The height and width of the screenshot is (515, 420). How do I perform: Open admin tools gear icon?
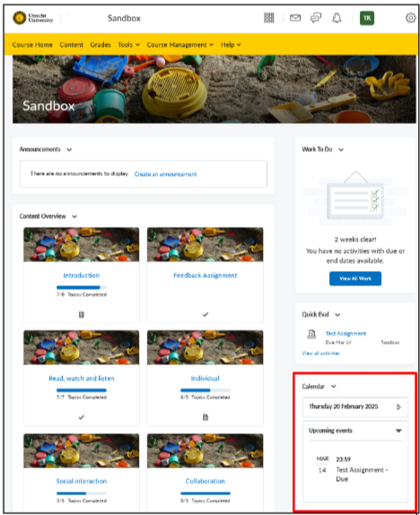pos(410,18)
